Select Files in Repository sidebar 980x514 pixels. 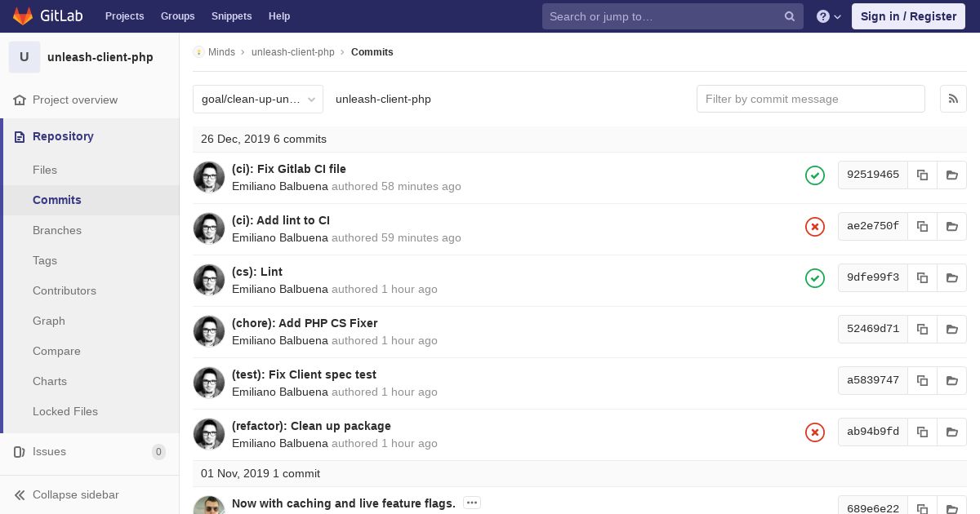(45, 170)
